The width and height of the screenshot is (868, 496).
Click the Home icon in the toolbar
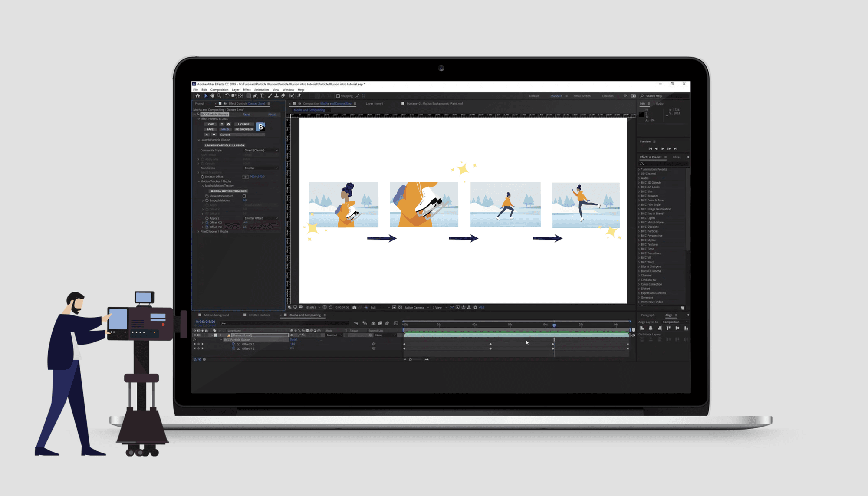click(x=197, y=96)
